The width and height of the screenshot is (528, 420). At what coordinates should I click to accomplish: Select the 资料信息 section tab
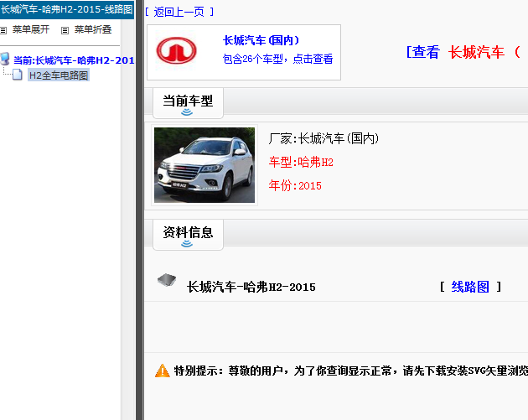point(188,235)
